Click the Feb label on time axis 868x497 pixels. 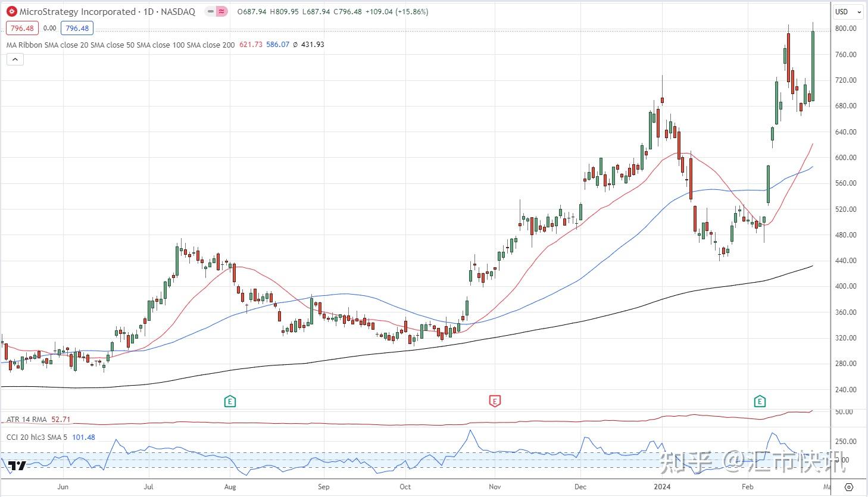pos(748,486)
